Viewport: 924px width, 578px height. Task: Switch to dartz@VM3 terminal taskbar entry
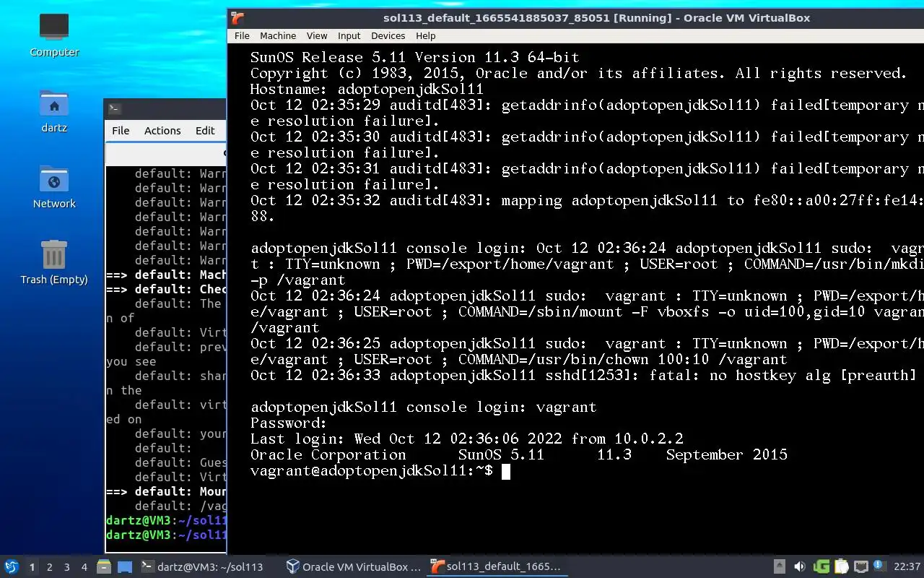[x=202, y=567]
